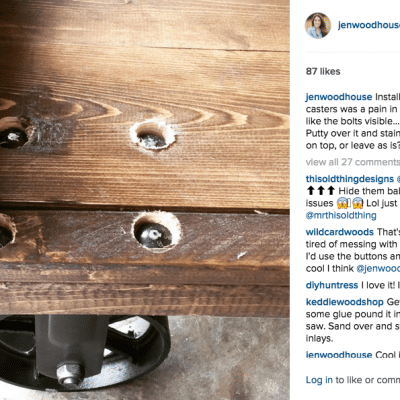This screenshot has width=400, height=400.
Task: Open jenwoodhouse profile avatar picture
Action: tap(318, 26)
